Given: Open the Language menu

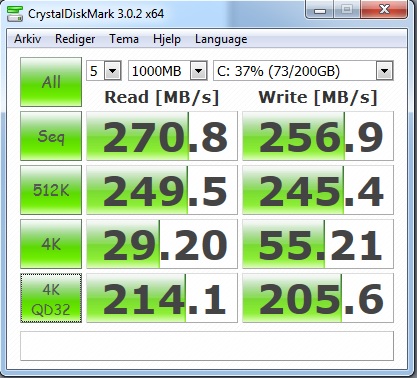Looking at the screenshot, I should 221,39.
